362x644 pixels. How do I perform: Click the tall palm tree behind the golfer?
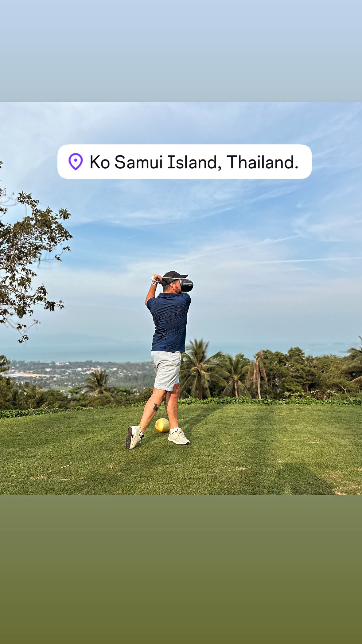[200, 369]
